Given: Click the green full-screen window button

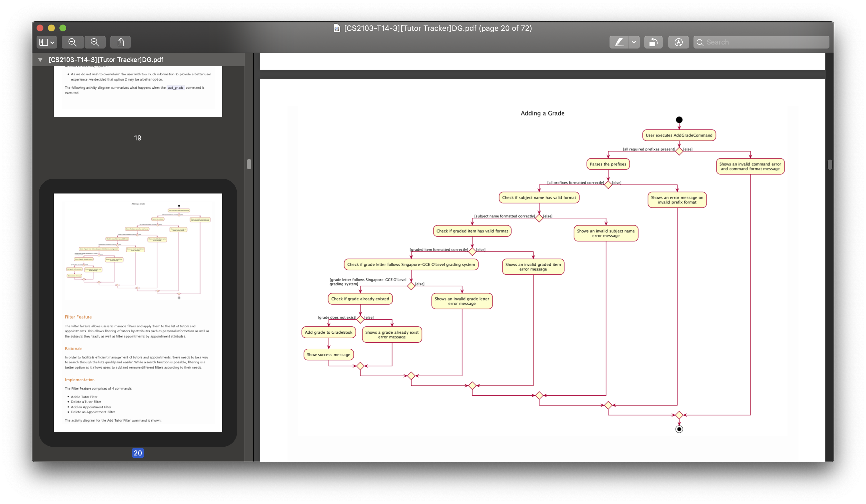Looking at the screenshot, I should pyautogui.click(x=63, y=28).
